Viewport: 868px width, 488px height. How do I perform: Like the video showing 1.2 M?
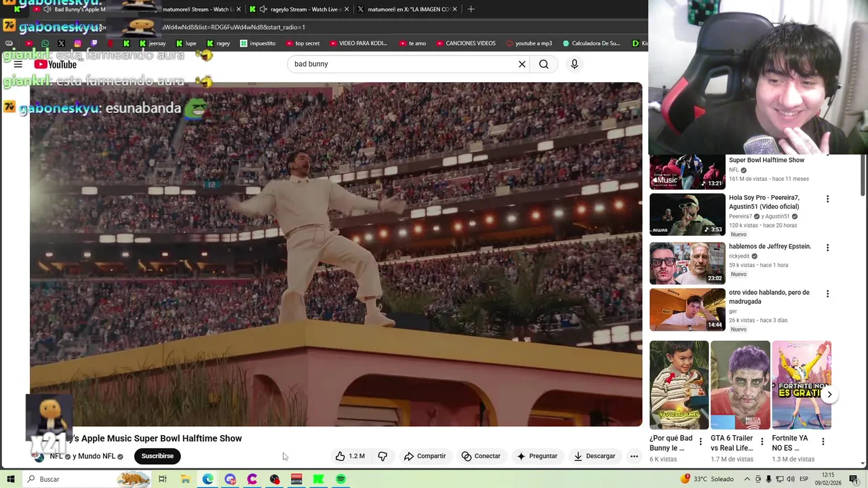[350, 456]
